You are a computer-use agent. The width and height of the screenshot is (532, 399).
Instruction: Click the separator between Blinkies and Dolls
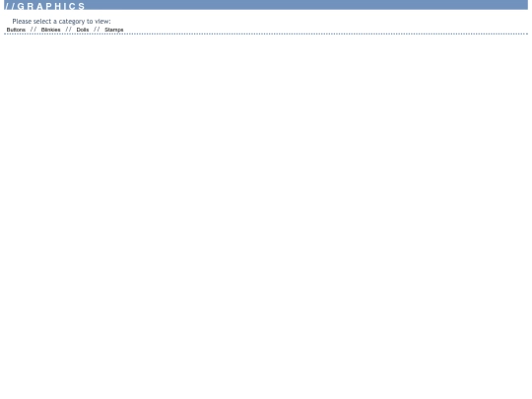[69, 30]
